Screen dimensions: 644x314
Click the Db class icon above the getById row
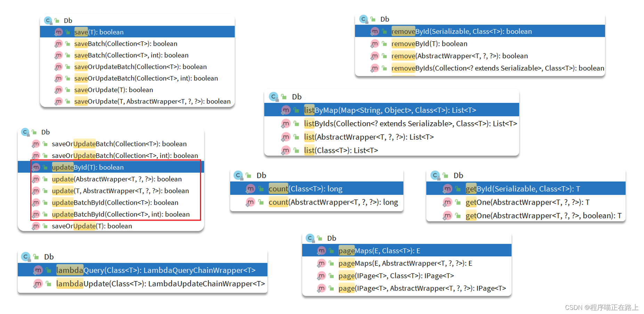pos(435,175)
